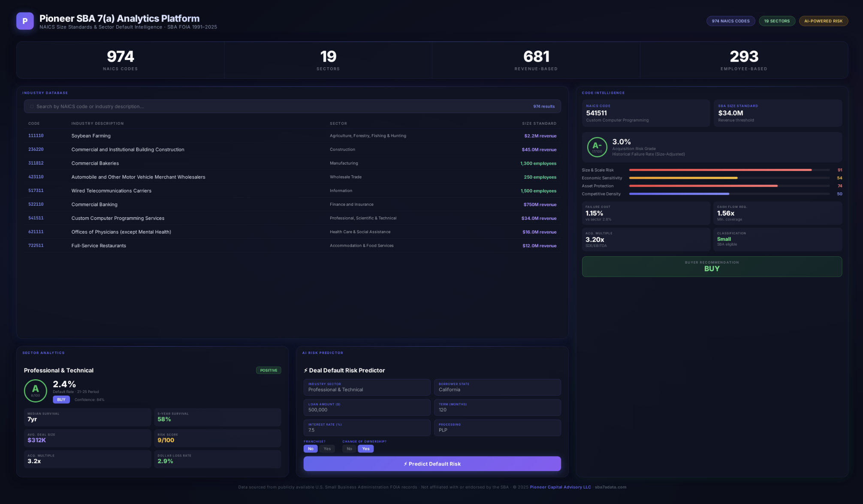Click the purple P logo icon

(x=25, y=21)
